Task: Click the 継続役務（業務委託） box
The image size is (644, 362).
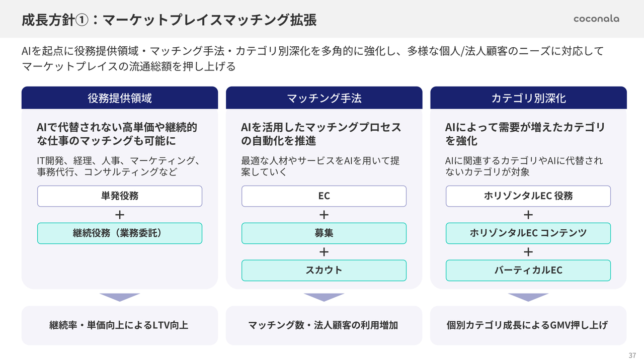Action: [x=120, y=233]
